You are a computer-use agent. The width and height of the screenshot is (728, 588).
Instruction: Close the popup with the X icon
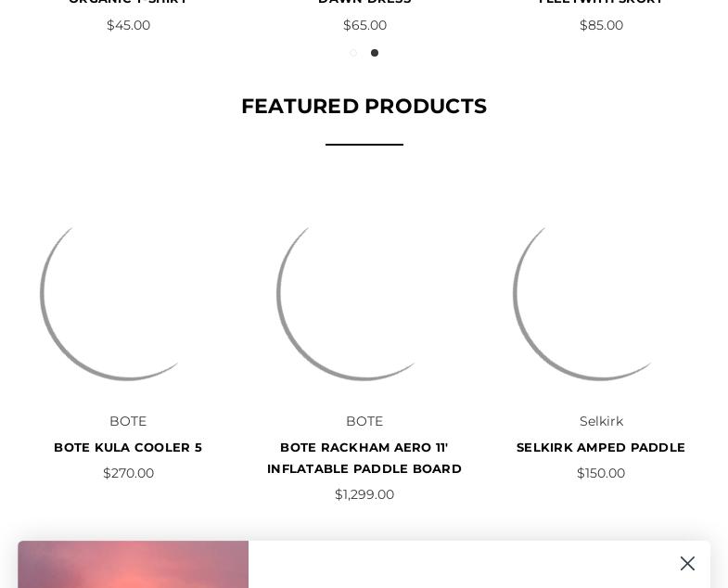pyautogui.click(x=687, y=564)
